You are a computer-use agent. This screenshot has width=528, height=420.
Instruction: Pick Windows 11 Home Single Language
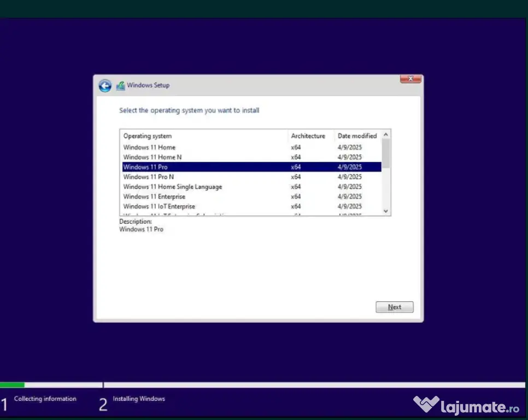click(x=172, y=187)
